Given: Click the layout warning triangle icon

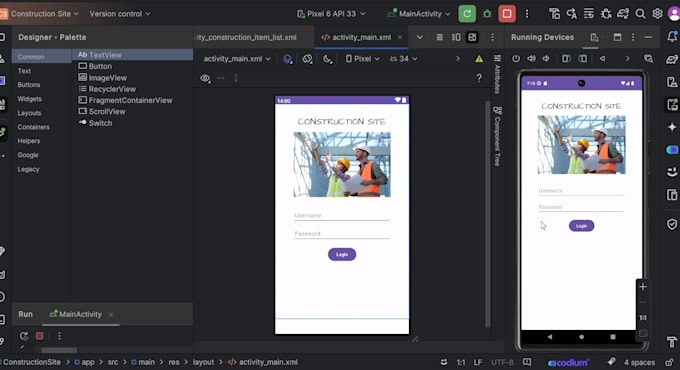Looking at the screenshot, I should [x=479, y=59].
